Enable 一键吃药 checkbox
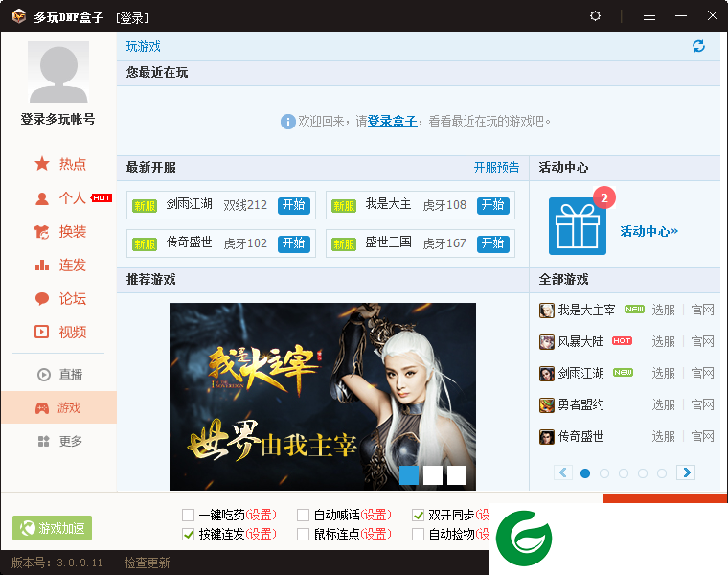This screenshot has height=575, width=728. point(188,515)
